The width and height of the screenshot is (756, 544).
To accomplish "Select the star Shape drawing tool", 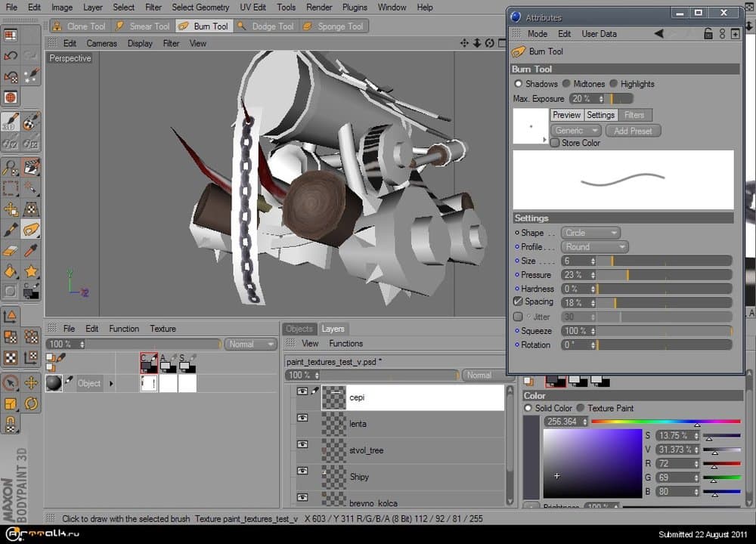I will coord(31,271).
